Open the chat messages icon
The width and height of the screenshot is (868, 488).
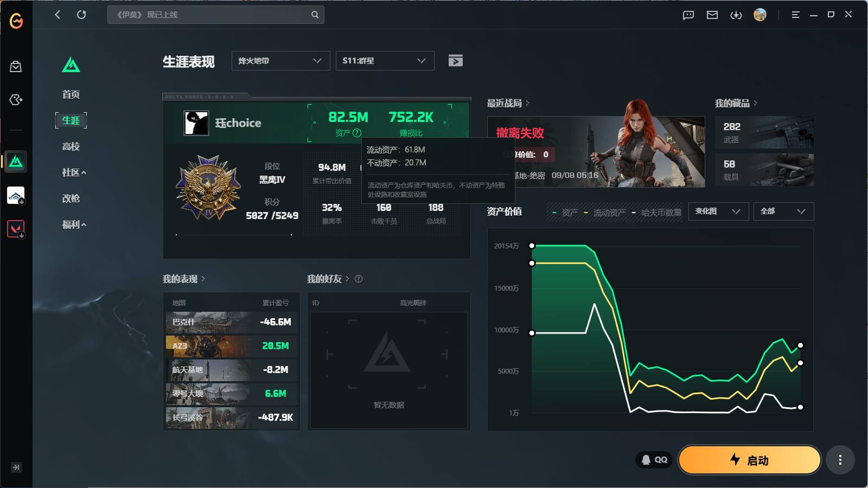pos(688,15)
